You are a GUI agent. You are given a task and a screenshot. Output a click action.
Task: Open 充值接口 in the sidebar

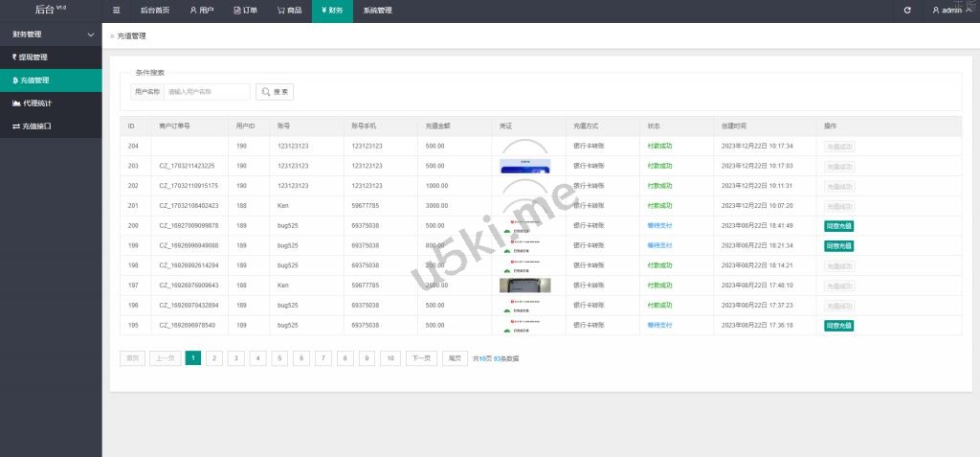(x=33, y=126)
